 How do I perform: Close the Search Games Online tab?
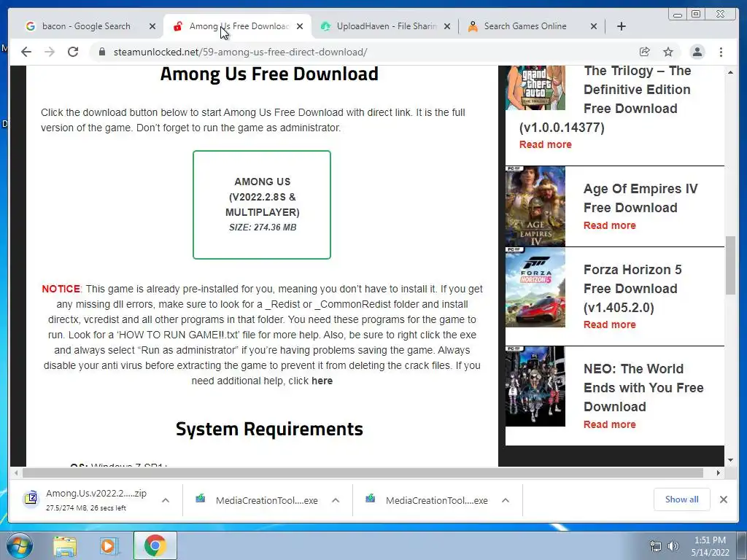(594, 26)
